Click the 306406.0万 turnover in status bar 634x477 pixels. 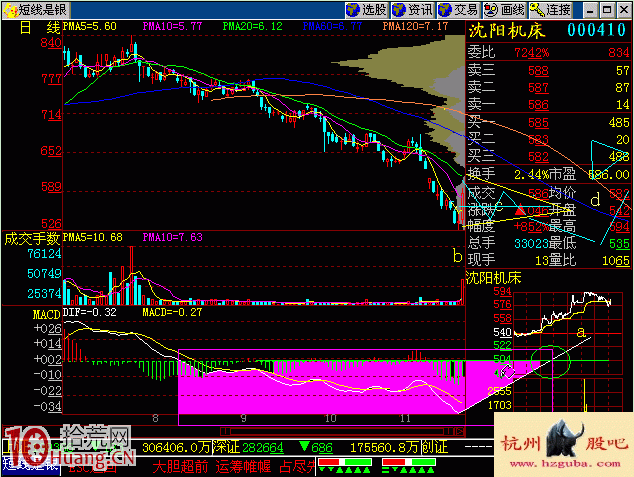click(x=176, y=447)
